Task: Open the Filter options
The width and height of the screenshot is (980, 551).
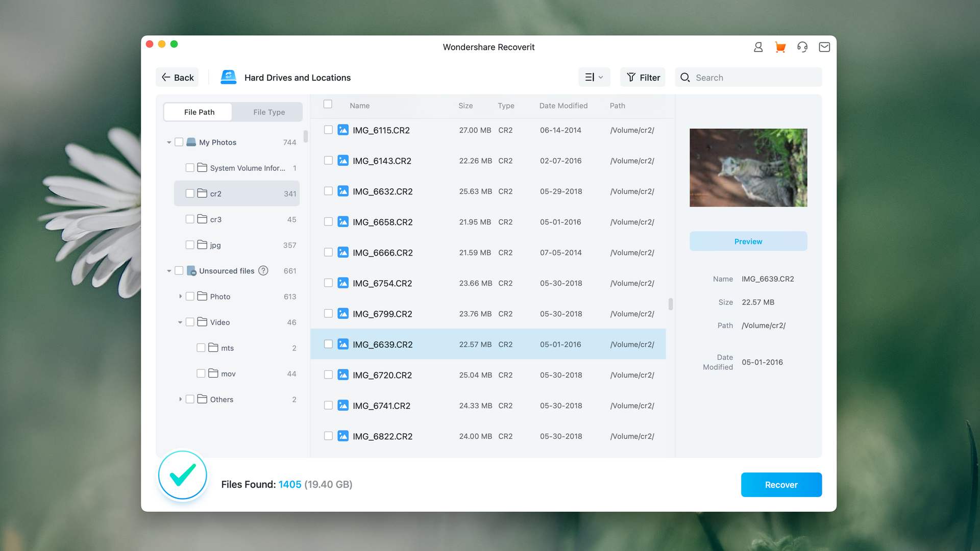Action: pos(643,77)
